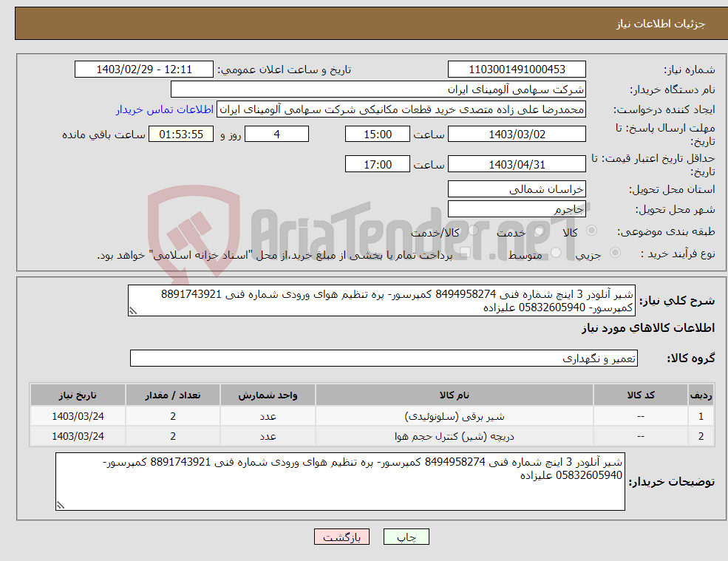Click the goods group field تعمیر و نگهداری

click(x=384, y=358)
